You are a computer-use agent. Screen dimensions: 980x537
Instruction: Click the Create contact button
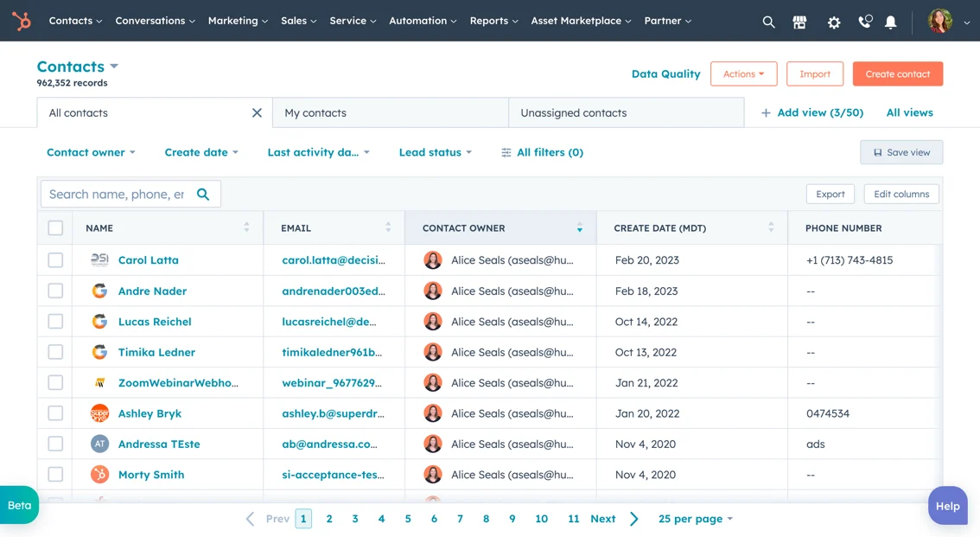tap(897, 74)
